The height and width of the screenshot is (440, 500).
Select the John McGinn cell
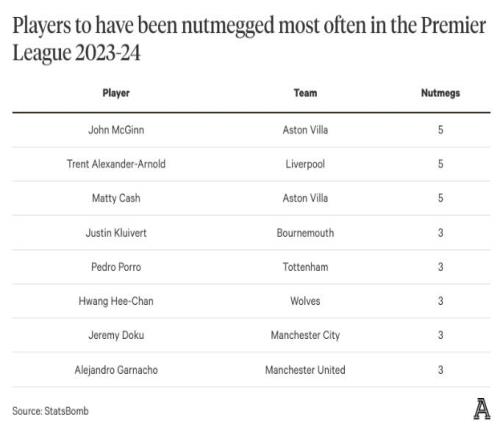pyautogui.click(x=116, y=130)
